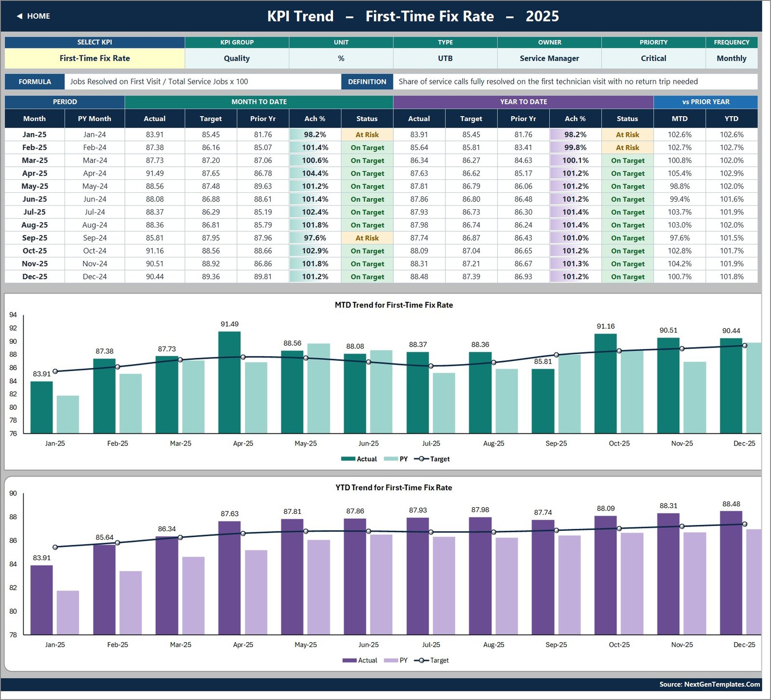Click the PY legend swatch in YTD chart

pos(391,660)
